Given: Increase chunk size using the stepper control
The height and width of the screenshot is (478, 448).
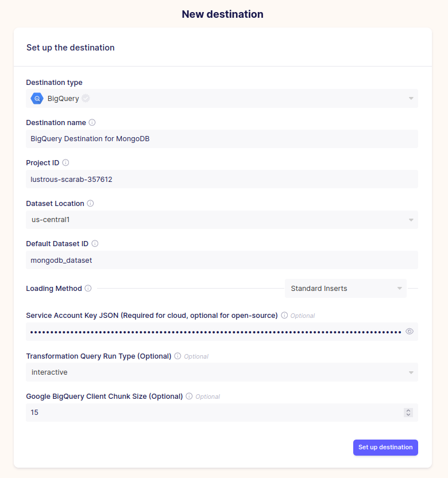Looking at the screenshot, I should 408,410.
